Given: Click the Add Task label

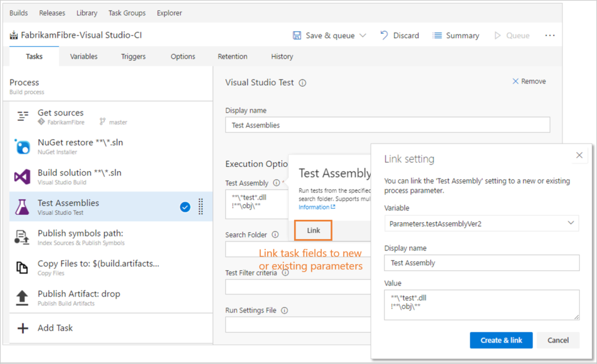Looking at the screenshot, I should tap(56, 328).
